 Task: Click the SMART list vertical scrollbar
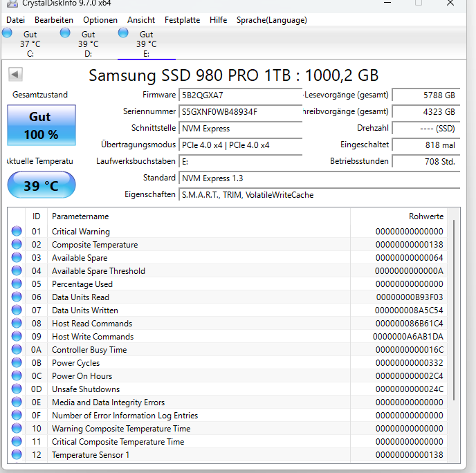[454, 310]
